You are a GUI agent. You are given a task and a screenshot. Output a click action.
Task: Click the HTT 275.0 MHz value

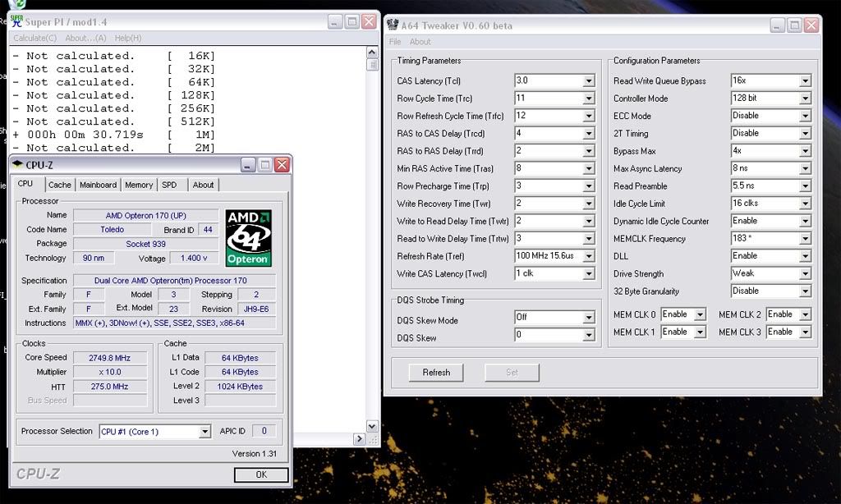109,387
